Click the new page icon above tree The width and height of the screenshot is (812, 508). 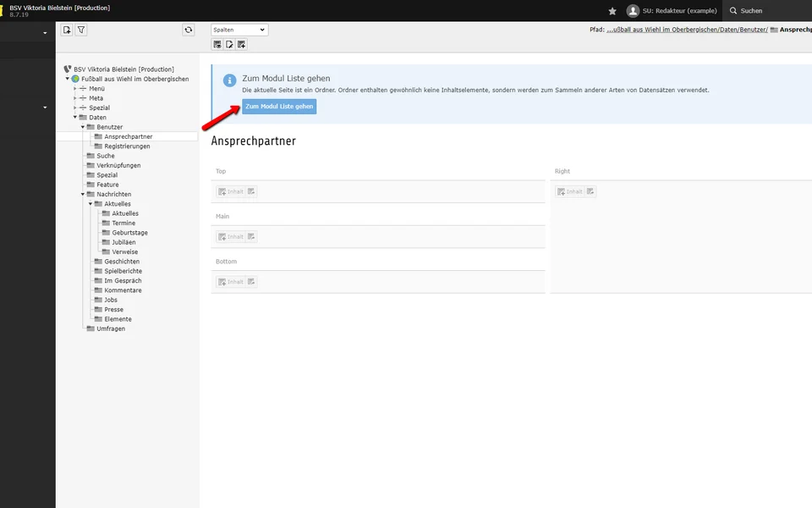(x=67, y=30)
